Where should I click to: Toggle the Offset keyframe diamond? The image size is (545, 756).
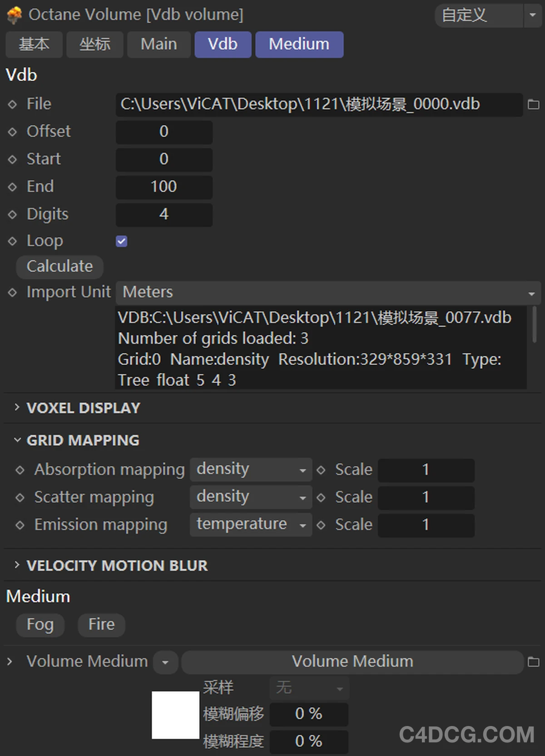pos(12,132)
